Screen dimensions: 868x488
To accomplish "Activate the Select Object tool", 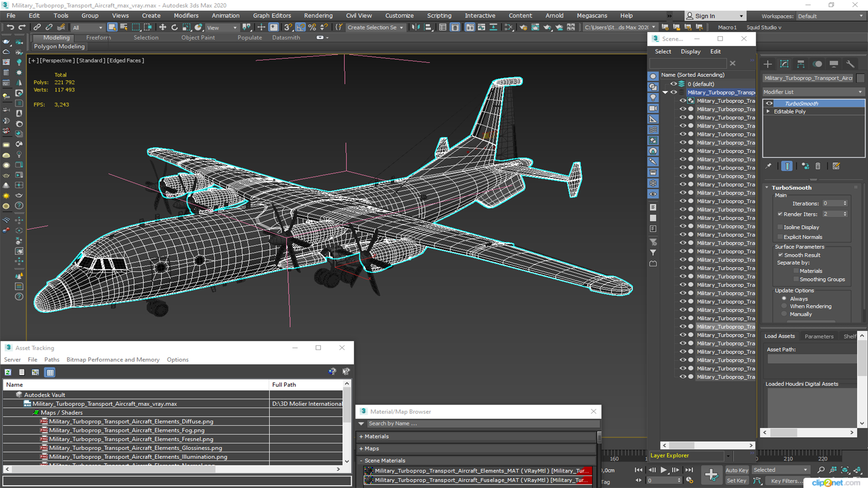I will [x=112, y=27].
